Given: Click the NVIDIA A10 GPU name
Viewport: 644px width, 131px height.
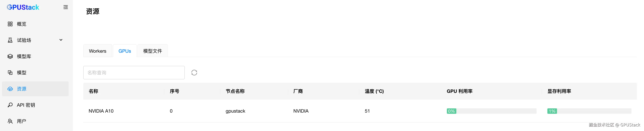Looking at the screenshot, I should 101,111.
